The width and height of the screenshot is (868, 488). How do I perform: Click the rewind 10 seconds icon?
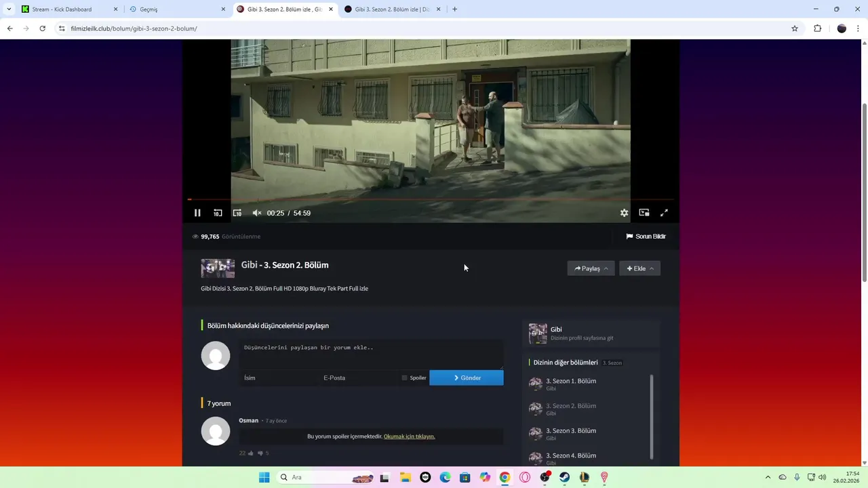point(218,213)
